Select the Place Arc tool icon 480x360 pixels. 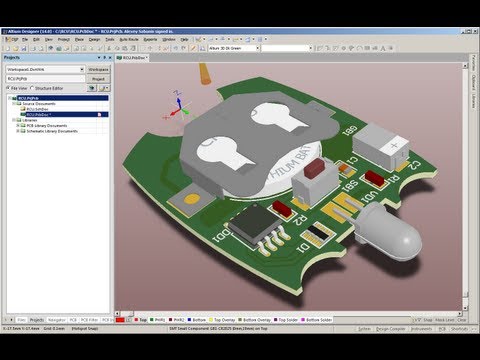coord(359,48)
